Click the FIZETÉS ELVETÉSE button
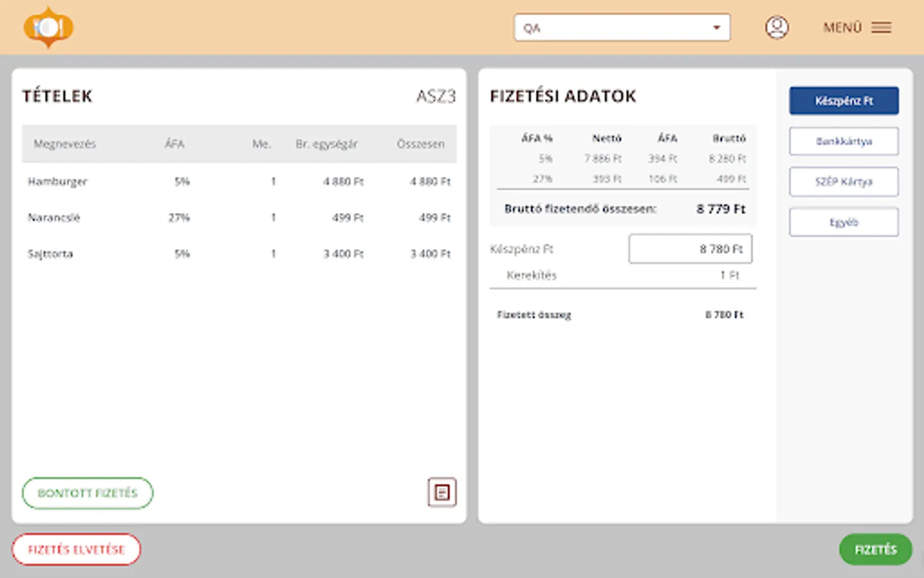 tap(76, 550)
